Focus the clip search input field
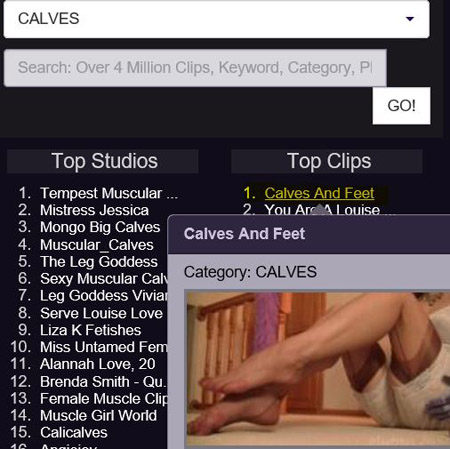The width and height of the screenshot is (450, 449). (x=195, y=68)
